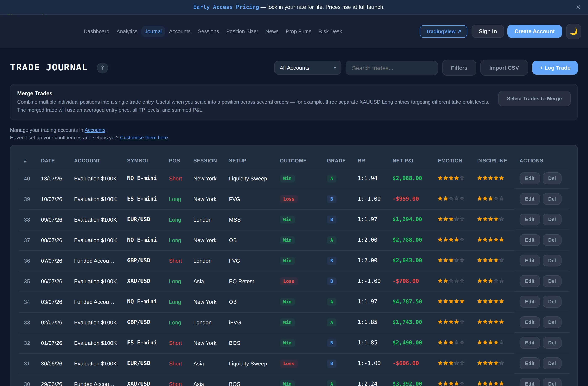The image size is (588, 386).
Task: Edit trade 37 from 08/07/26
Action: [x=529, y=240]
